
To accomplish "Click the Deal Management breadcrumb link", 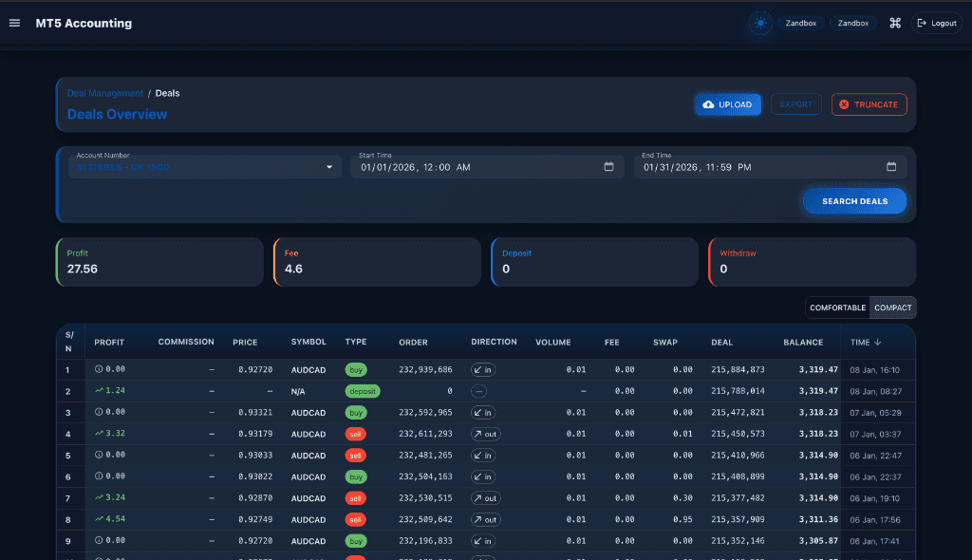I will pyautogui.click(x=104, y=93).
